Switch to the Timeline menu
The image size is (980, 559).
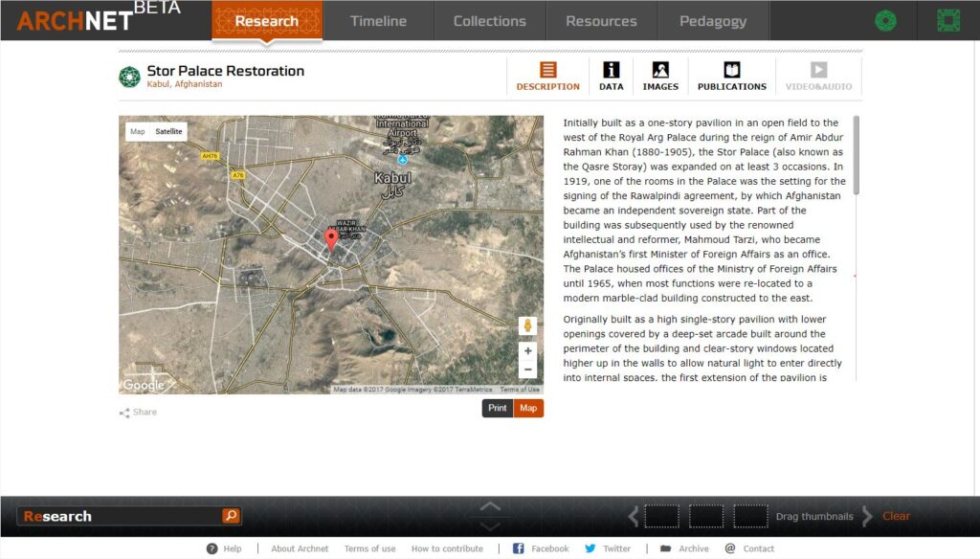[379, 20]
